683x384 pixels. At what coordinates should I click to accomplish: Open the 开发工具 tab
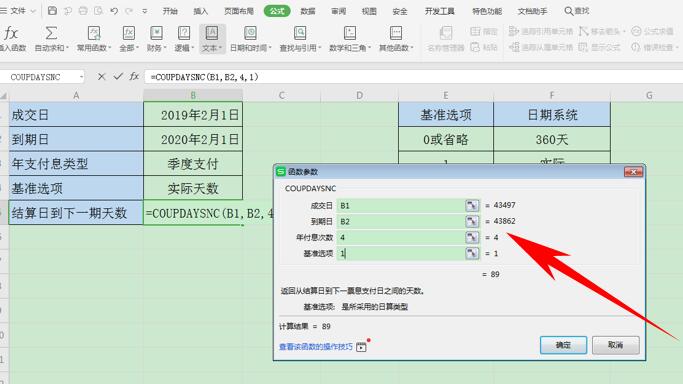pos(440,11)
